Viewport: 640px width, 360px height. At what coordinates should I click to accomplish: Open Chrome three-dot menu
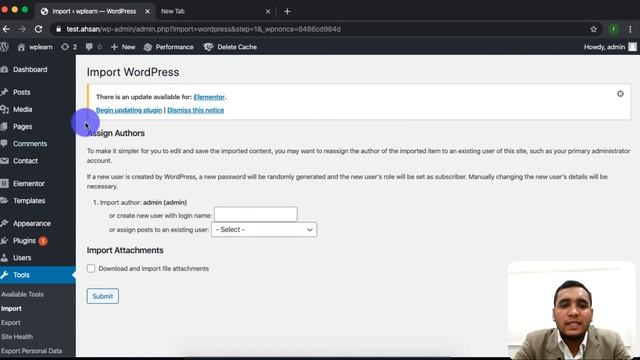coord(630,29)
